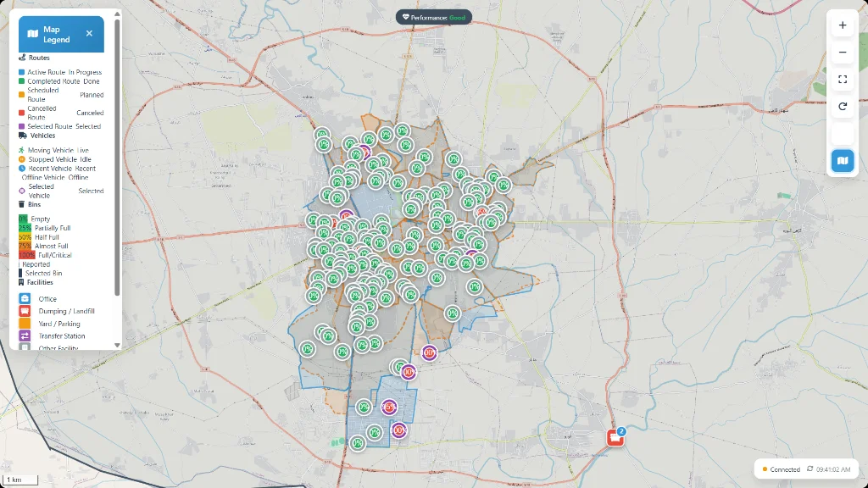The image size is (868, 488).
Task: Click the Selected Vehicle ring icon
Action: [x=22, y=191]
